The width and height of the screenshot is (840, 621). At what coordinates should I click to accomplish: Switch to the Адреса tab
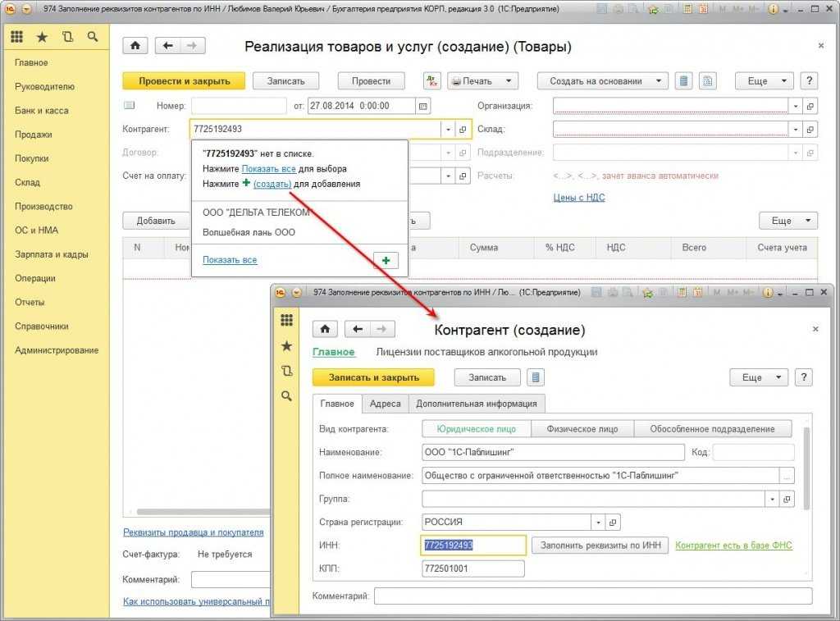pos(385,404)
